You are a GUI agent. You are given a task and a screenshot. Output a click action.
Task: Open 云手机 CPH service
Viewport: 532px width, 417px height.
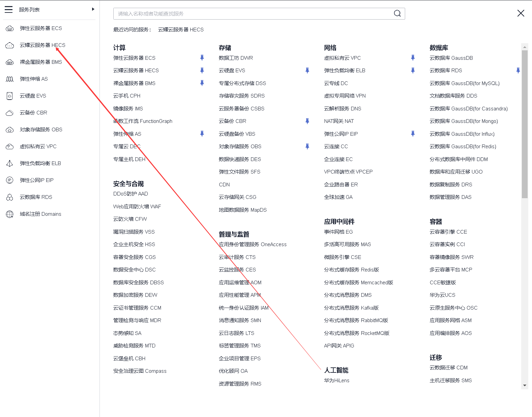pos(127,96)
